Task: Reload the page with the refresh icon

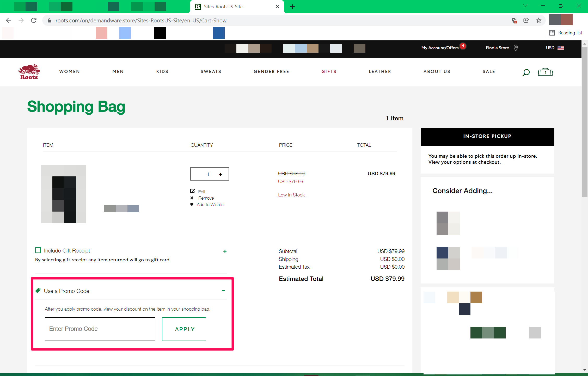Action: (34, 20)
